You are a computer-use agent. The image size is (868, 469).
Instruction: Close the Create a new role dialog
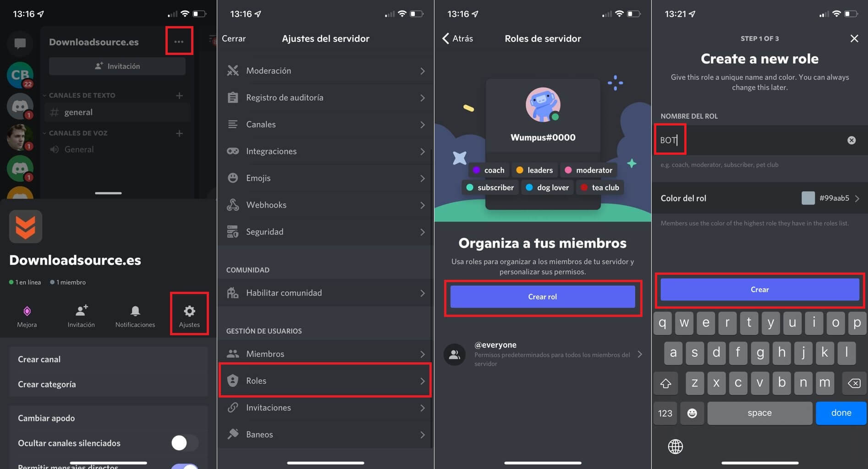(854, 38)
